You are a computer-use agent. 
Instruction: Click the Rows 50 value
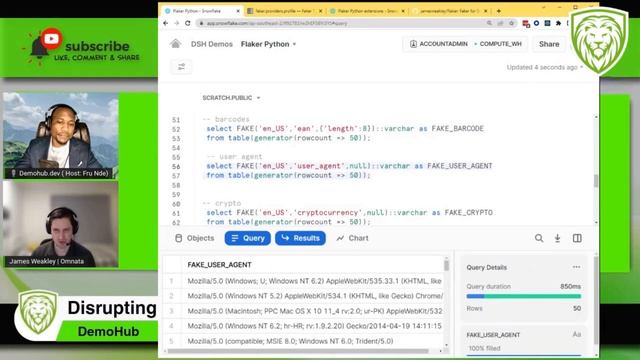[577, 308]
